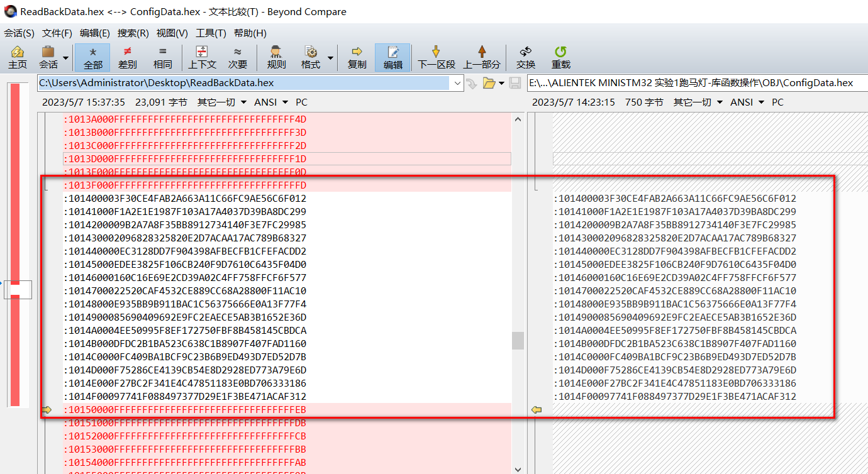The width and height of the screenshot is (868, 474).
Task: Open the 规则 rules dialog
Action: click(276, 57)
